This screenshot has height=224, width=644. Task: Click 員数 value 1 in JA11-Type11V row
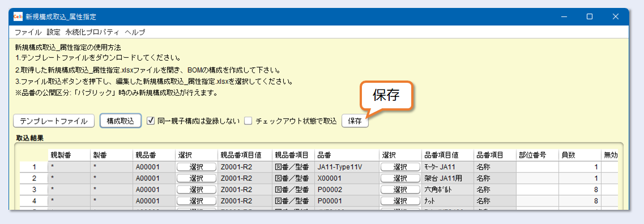[x=580, y=167]
